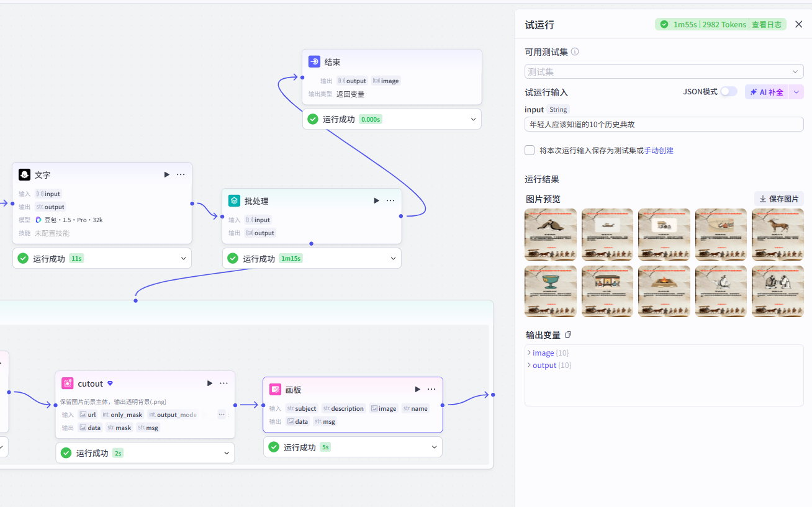
Task: Open the 画板 node more-options menu
Action: (x=431, y=389)
